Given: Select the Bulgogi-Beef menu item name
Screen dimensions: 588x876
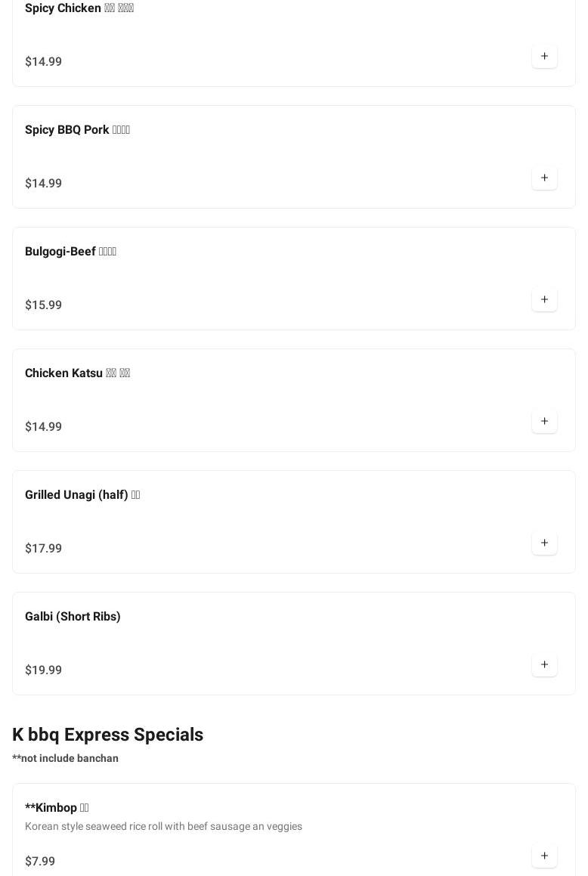Looking at the screenshot, I should point(70,252).
